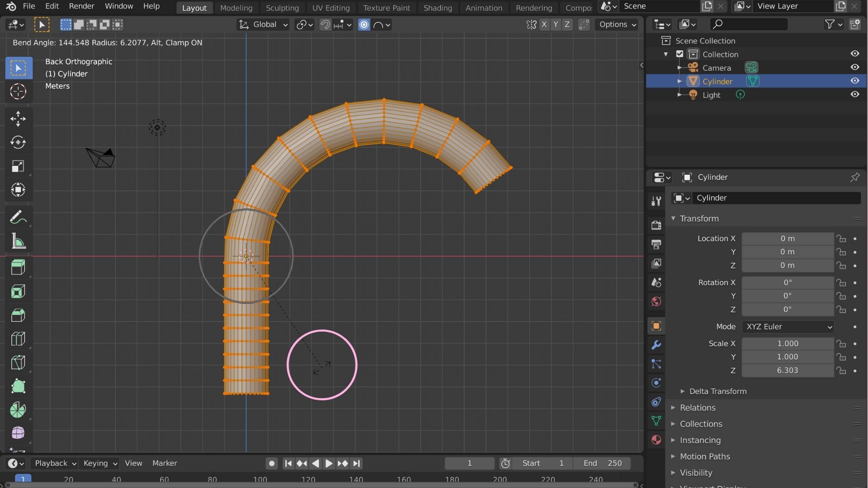
Task: Click the current frame slider in the timeline
Action: click(x=469, y=463)
